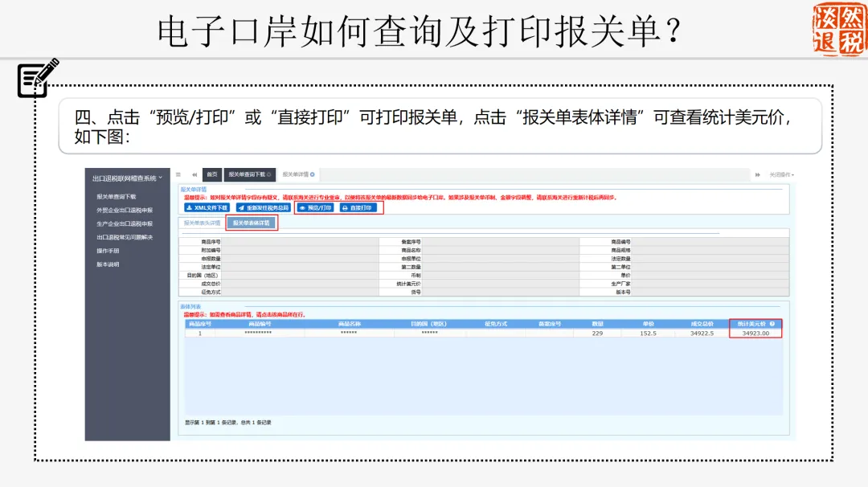
Task: Click the 版本号 input field
Action: click(x=710, y=292)
